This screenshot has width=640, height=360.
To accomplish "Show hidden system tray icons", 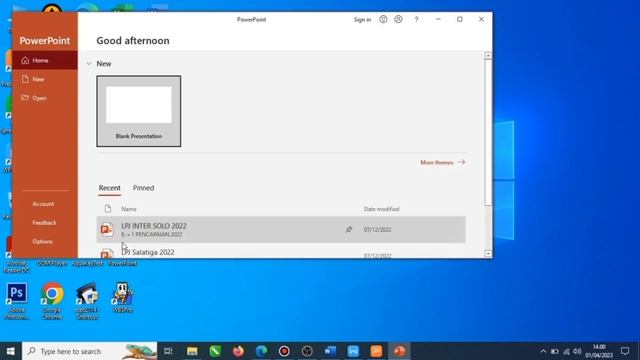I will (x=543, y=351).
